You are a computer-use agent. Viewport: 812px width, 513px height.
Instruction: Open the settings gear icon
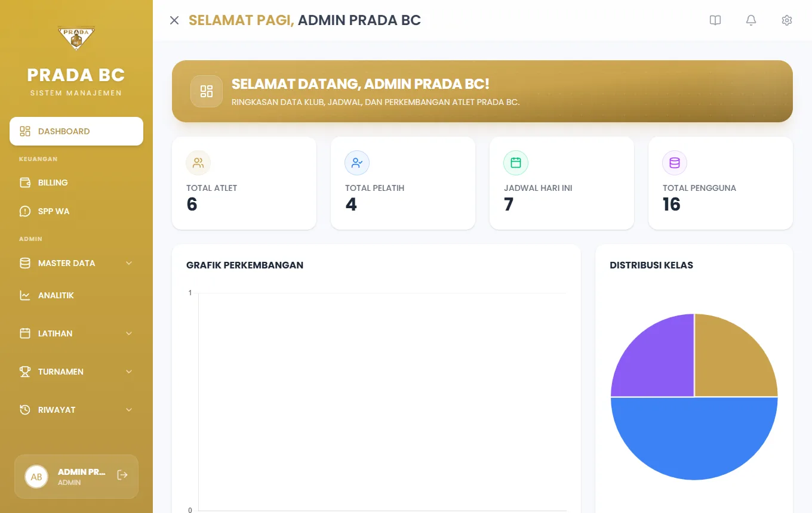click(787, 20)
